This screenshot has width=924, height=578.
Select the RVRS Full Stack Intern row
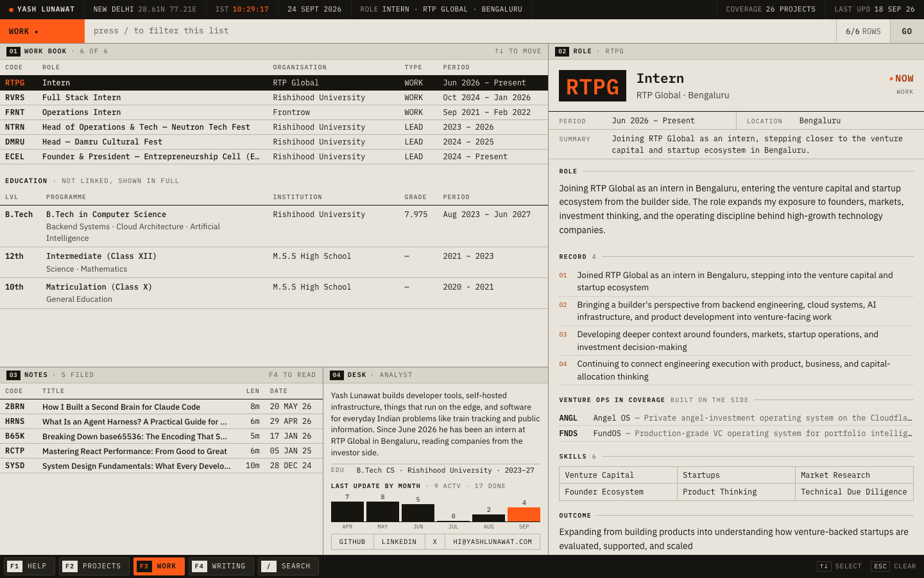(274, 98)
